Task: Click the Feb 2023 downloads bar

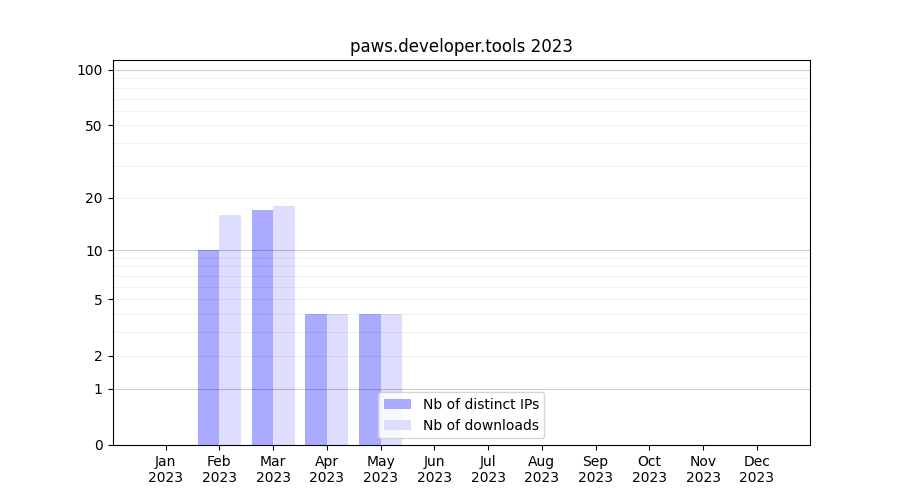Action: coord(230,330)
